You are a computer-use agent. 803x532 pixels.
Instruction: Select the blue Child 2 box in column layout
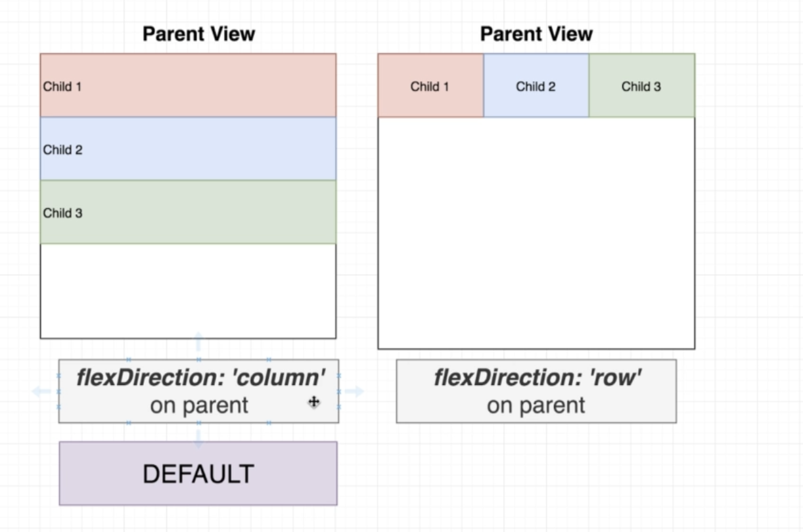click(188, 149)
